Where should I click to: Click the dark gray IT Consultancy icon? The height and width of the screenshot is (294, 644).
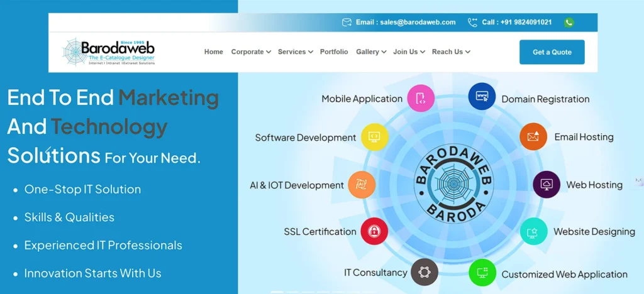pyautogui.click(x=425, y=272)
